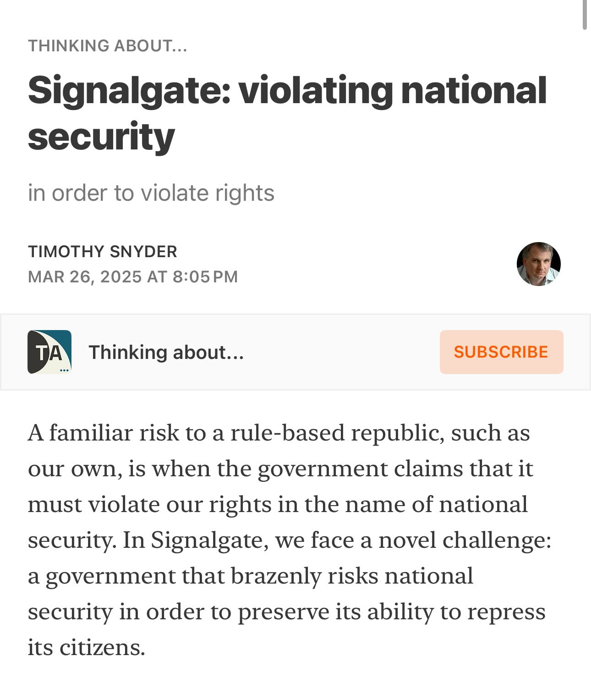Image resolution: width=591 pixels, height=700 pixels.
Task: Click the time '8:05 PM' in the byline
Action: pyautogui.click(x=205, y=277)
